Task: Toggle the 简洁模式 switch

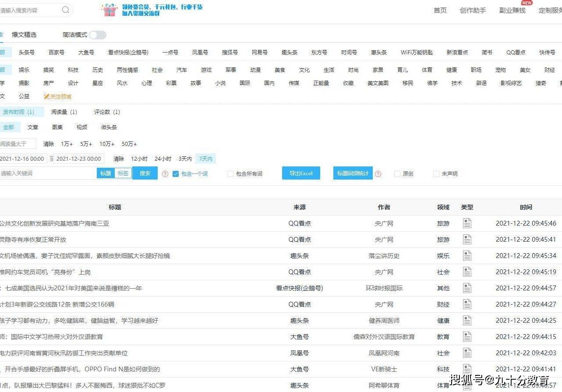Action: pos(97,34)
